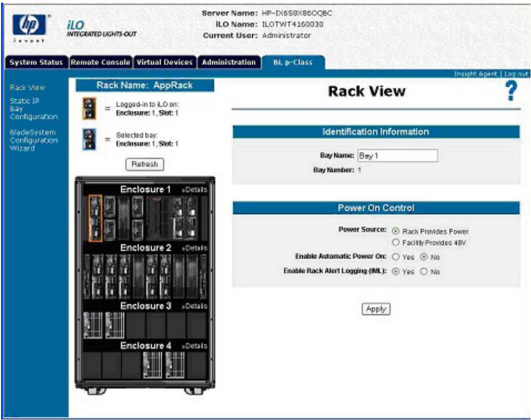The height and width of the screenshot is (420, 531).
Task: Open BladeSystem Configuration Wizard
Action: tap(34, 140)
